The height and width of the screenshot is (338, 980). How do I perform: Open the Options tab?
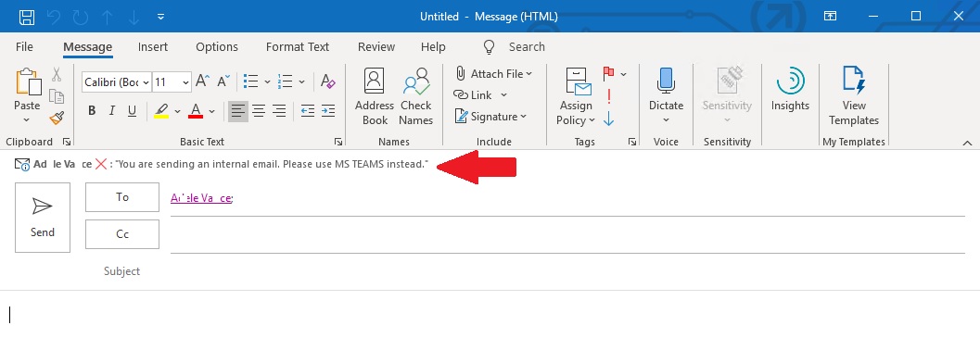217,47
